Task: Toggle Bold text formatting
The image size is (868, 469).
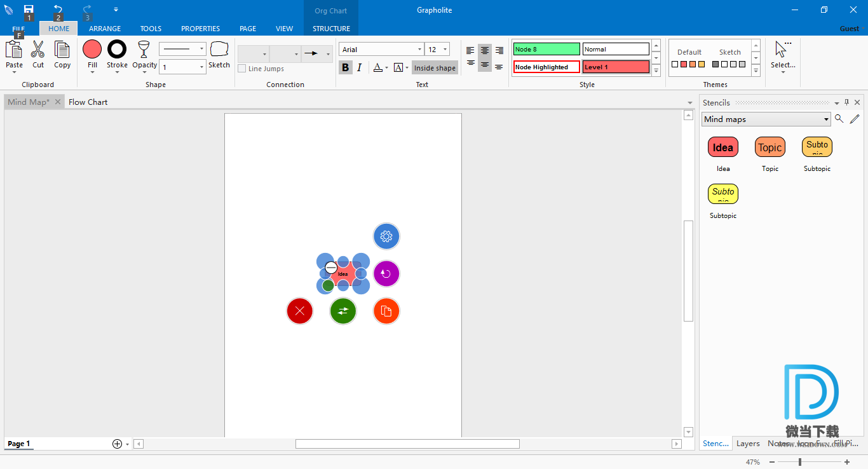Action: coord(345,67)
